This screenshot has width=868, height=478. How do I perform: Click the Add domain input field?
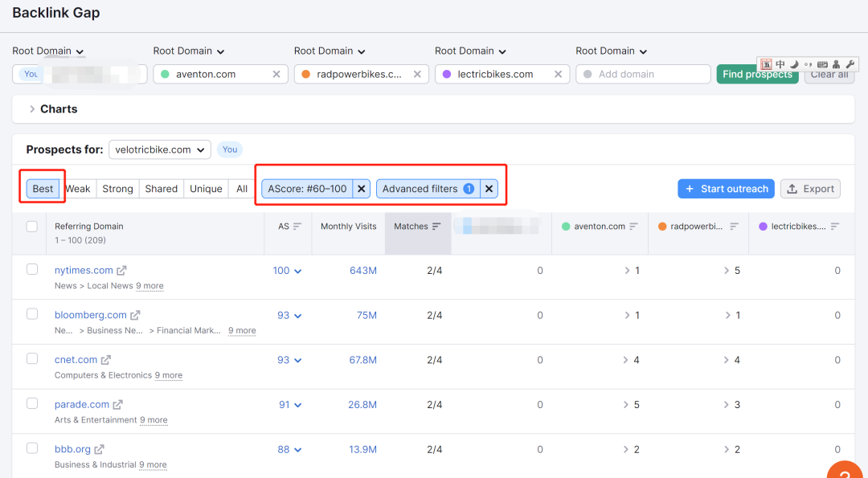643,74
